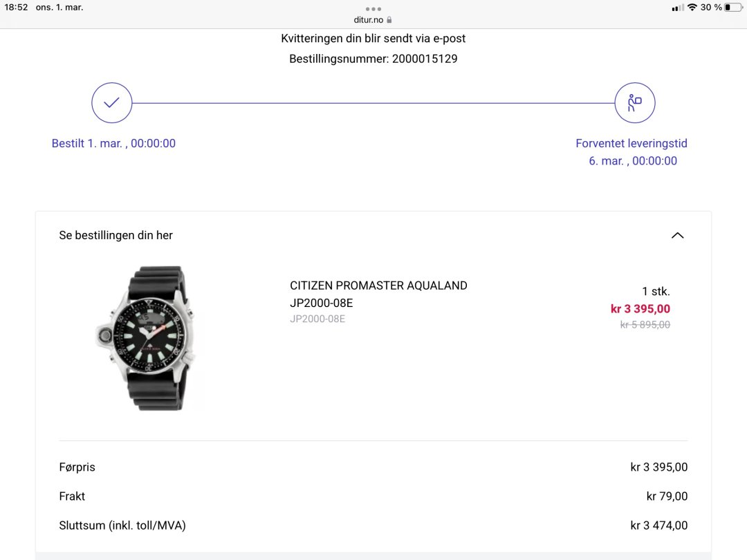Click the progress line between order steps
747x560 pixels.
(x=373, y=103)
